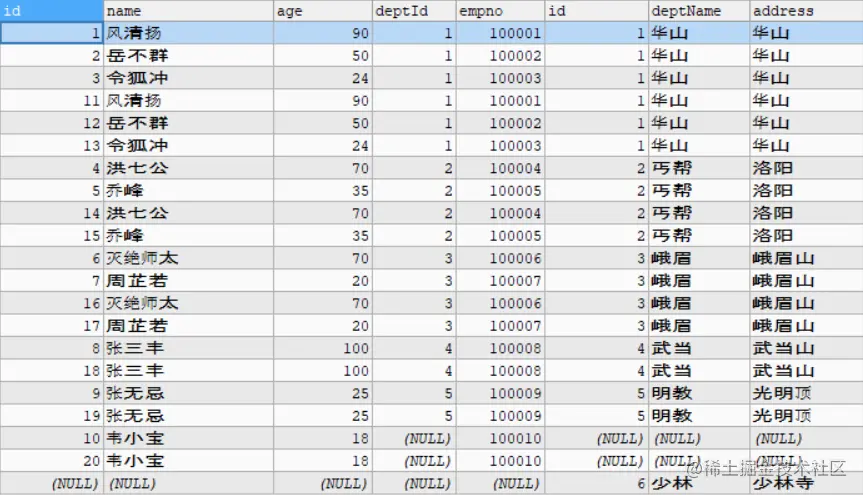The height and width of the screenshot is (495, 863).
Task: Select address 武当山 in row id 8
Action: 806,349
